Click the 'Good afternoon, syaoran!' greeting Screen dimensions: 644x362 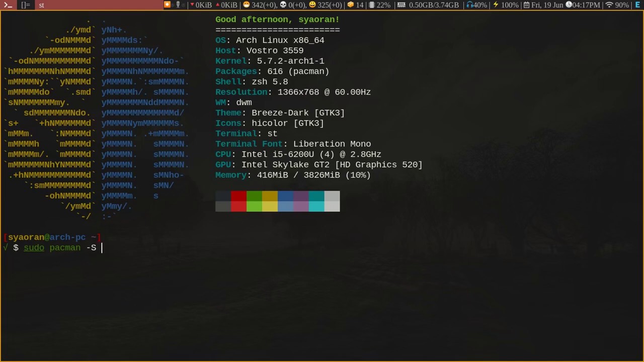pyautogui.click(x=277, y=20)
